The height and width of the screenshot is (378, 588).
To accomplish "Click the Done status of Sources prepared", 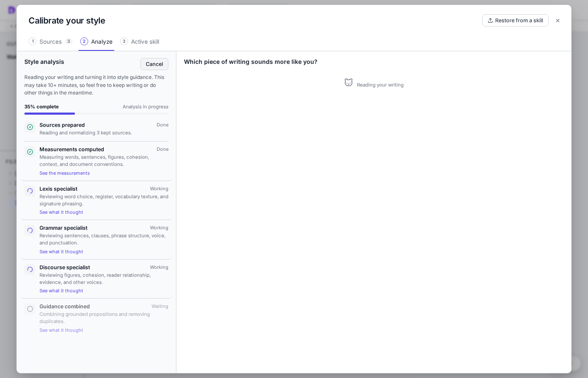I will pos(163,125).
